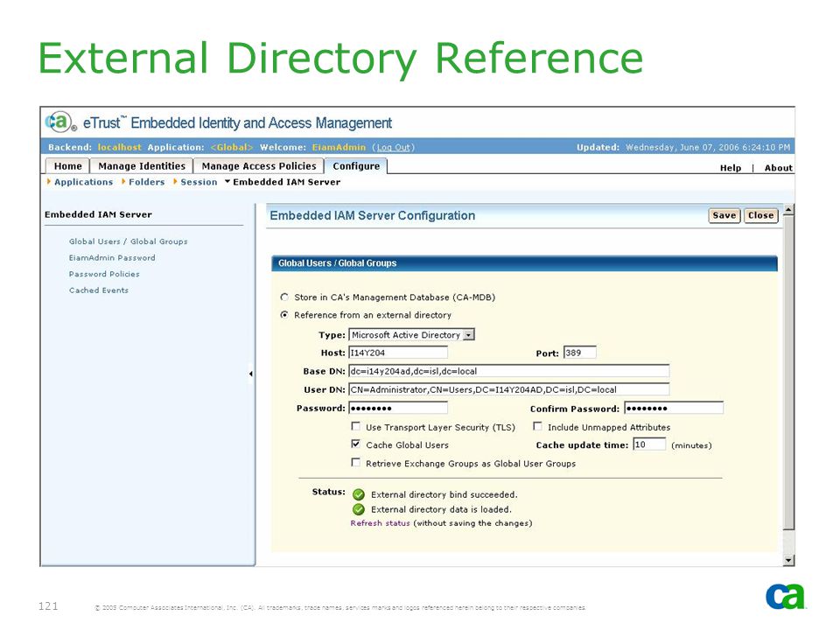Click the Close button in configuration panel
Image resolution: width=840 pixels, height=630 pixels.
click(760, 215)
